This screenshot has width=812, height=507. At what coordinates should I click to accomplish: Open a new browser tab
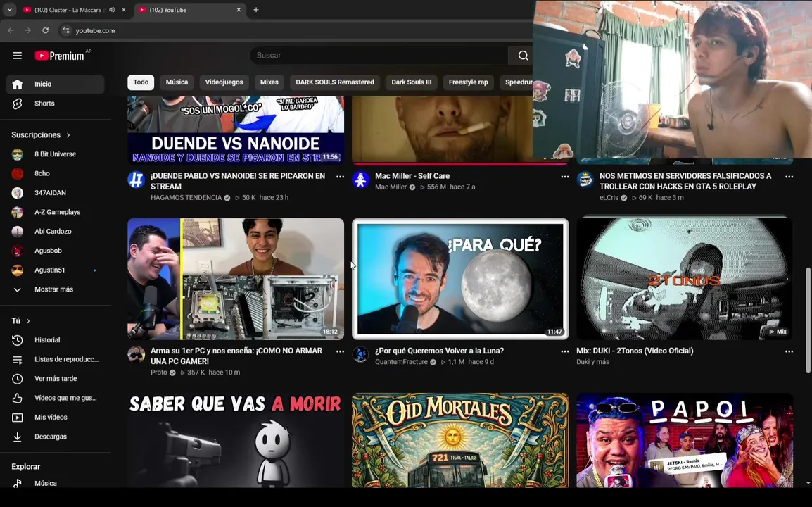click(256, 9)
